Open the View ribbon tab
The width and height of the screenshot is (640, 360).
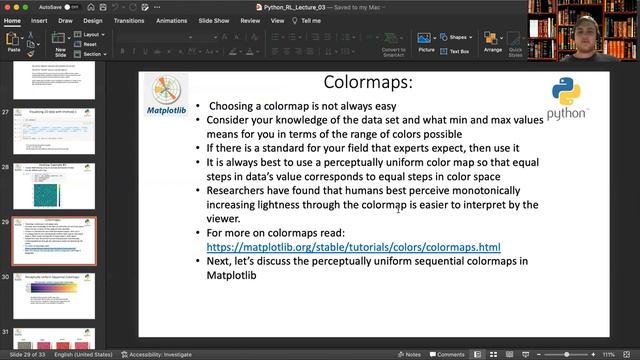pos(277,21)
